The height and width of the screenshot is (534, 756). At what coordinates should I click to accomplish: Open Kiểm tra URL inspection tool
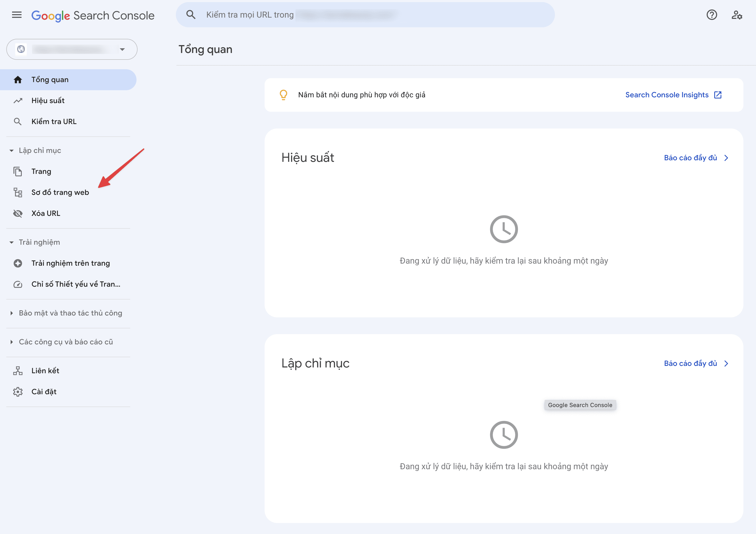click(54, 121)
